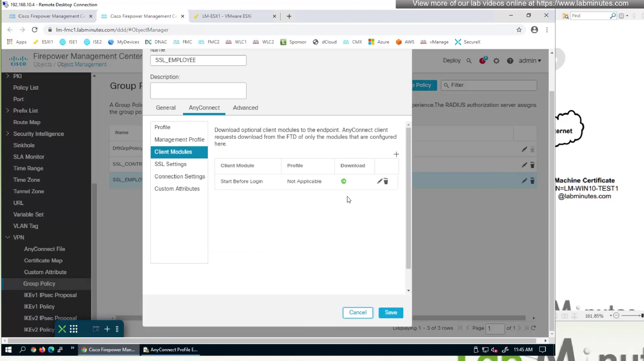Delete the Start Before Login module
Image resolution: width=644 pixels, height=361 pixels.
coord(386,181)
